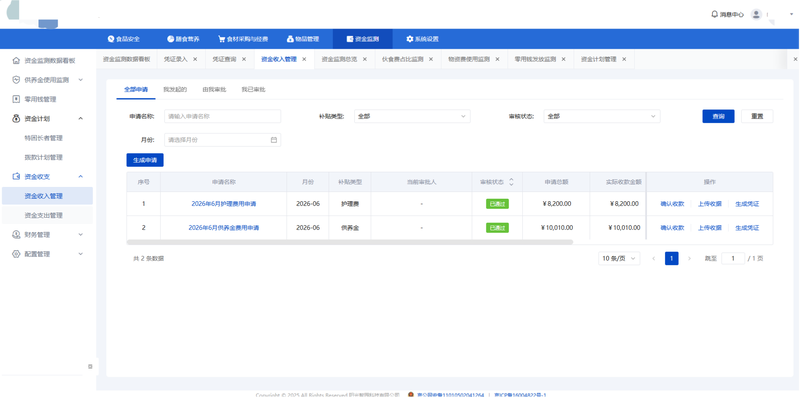The image size is (800, 397).
Task: Select the 我已审批 sub-tab
Action: 254,90
